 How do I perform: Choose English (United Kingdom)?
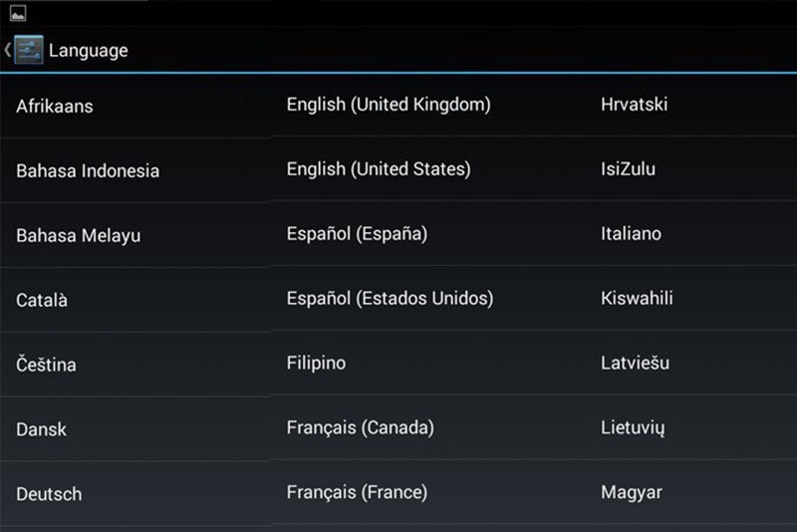point(389,104)
